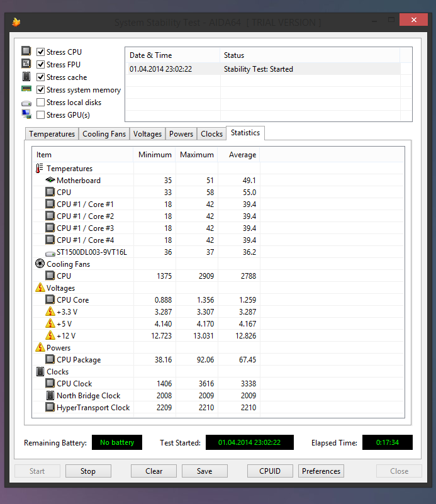Image resolution: width=436 pixels, height=504 pixels.
Task: Select the Motherboard temperature row label
Action: [x=79, y=181]
